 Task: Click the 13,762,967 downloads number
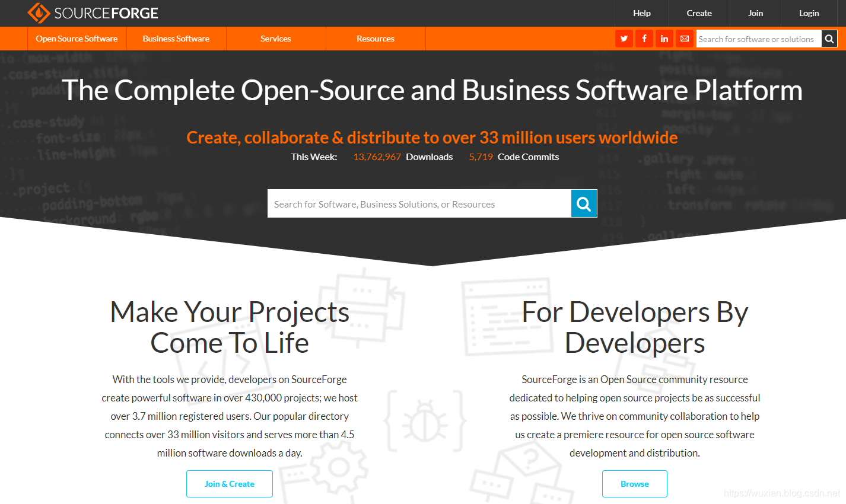pyautogui.click(x=377, y=157)
